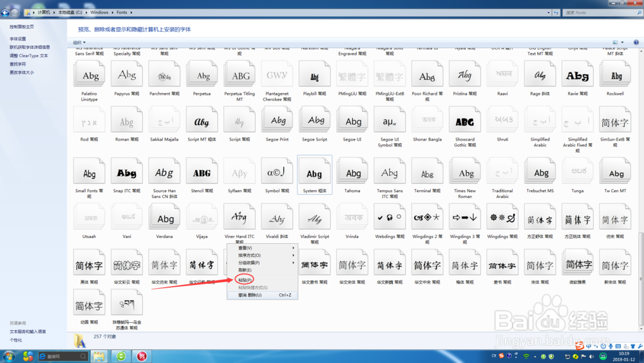
Task: Select the Segoe Print font icon
Action: click(277, 120)
